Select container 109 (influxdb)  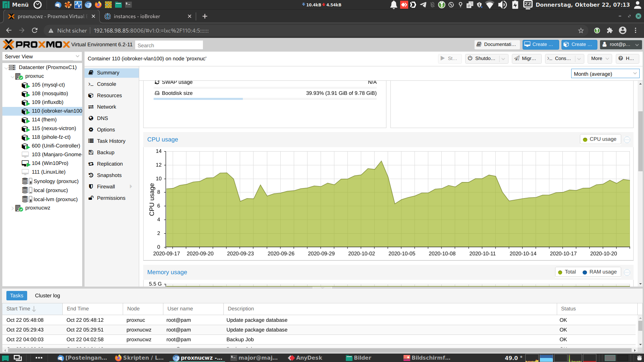47,102
